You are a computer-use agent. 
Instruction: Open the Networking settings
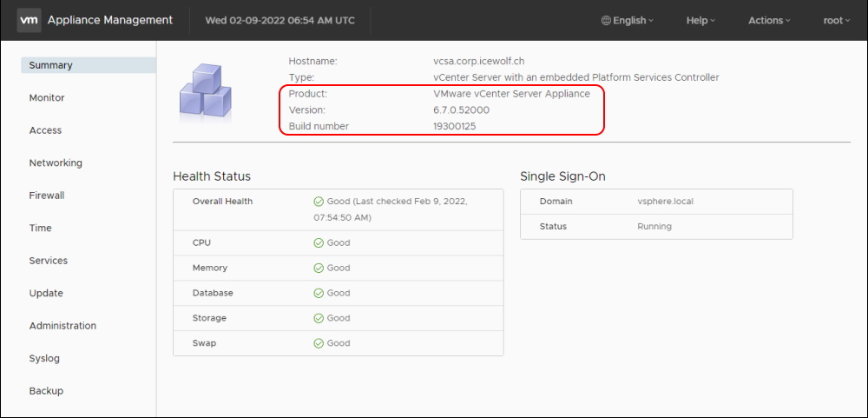point(56,163)
